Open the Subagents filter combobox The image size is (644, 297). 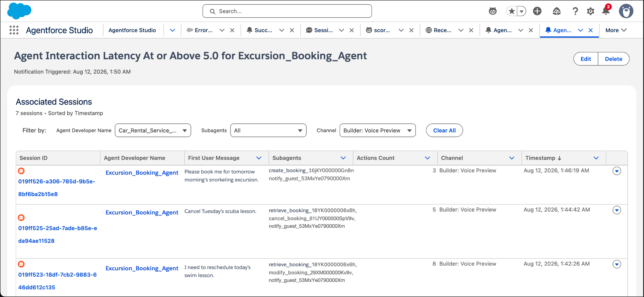pyautogui.click(x=268, y=130)
